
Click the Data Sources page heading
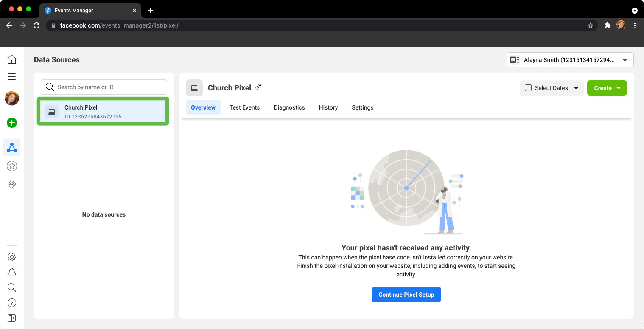click(57, 60)
